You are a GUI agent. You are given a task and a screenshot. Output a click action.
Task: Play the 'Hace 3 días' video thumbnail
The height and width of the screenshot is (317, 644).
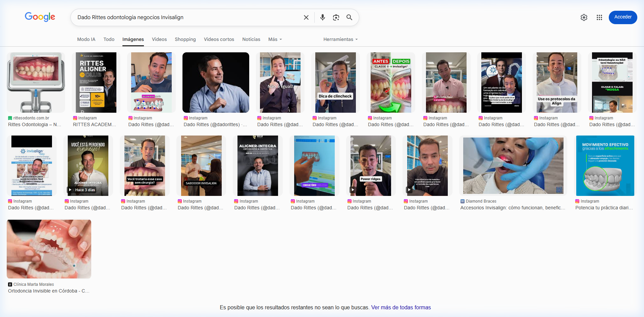(88, 166)
